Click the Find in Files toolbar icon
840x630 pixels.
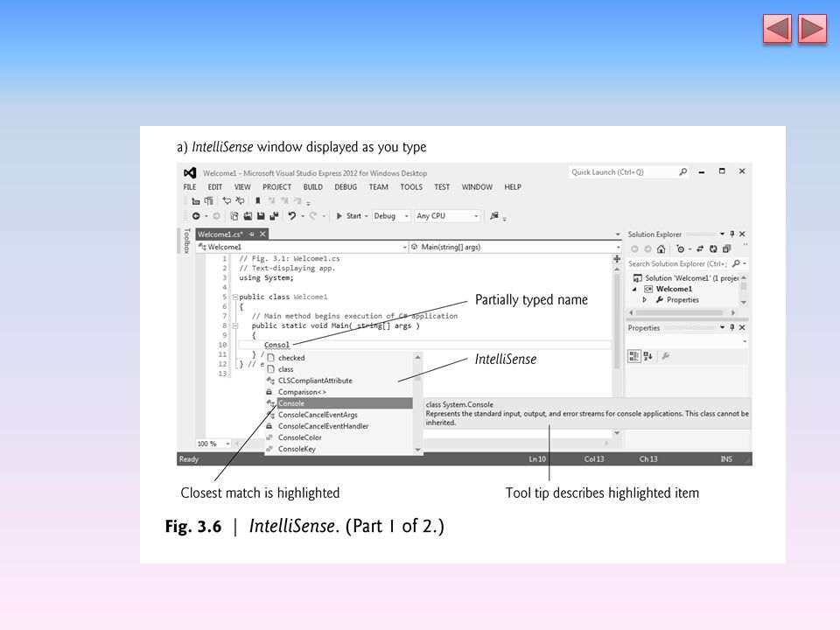[x=493, y=216]
